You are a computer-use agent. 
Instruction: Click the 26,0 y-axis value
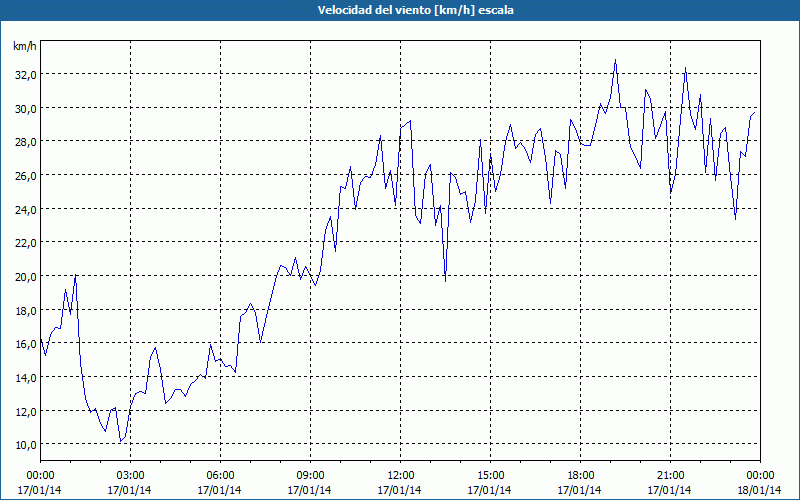click(x=26, y=176)
